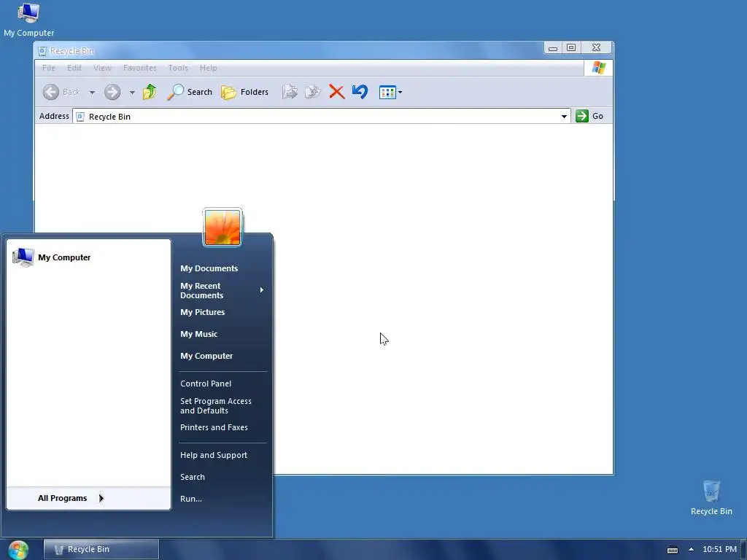
Task: Open the Address bar dropdown list
Action: tap(564, 116)
